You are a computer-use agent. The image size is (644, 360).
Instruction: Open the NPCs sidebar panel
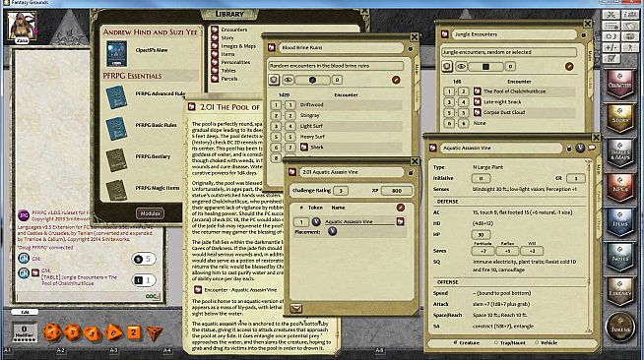click(x=620, y=188)
